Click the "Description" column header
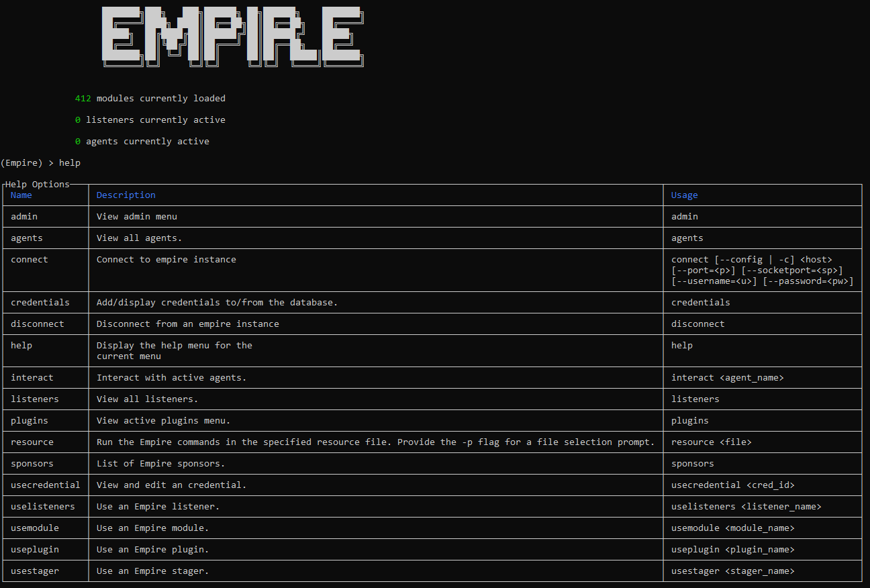 tap(126, 195)
